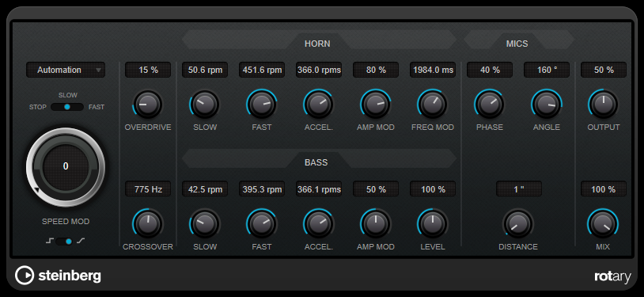Select the Phase 40 % value field

coord(490,70)
